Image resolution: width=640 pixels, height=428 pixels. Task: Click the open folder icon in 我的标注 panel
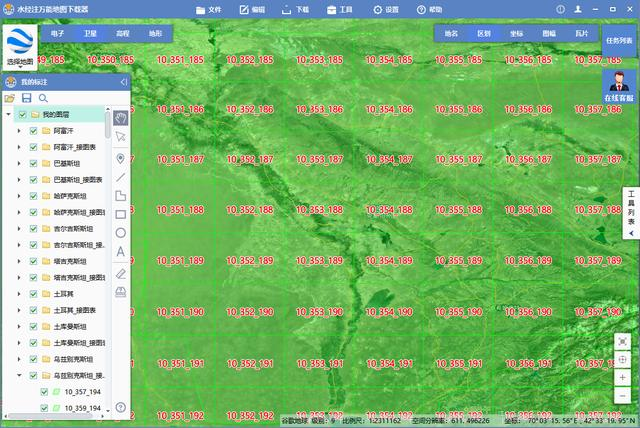9,98
